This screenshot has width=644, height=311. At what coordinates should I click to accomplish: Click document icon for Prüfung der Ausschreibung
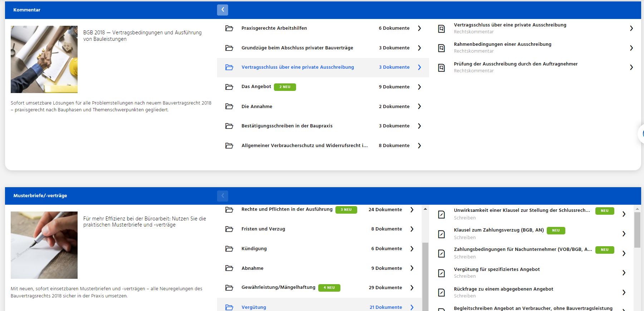(x=442, y=68)
